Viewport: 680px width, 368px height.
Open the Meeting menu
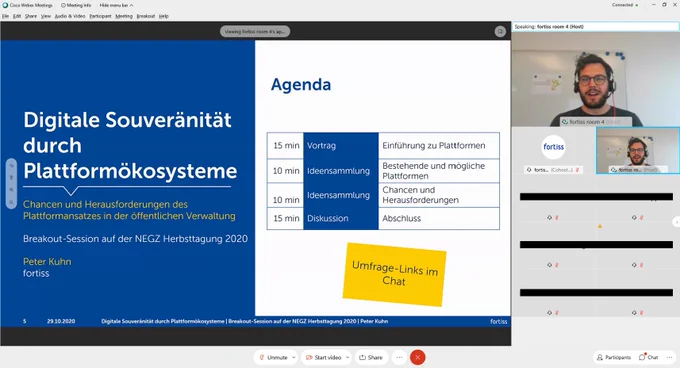[x=124, y=16]
